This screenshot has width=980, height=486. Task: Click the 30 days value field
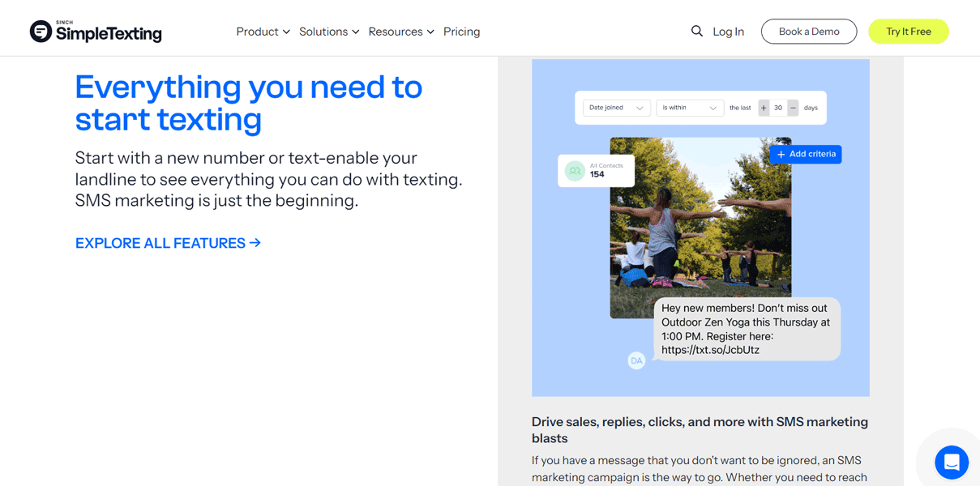[778, 108]
